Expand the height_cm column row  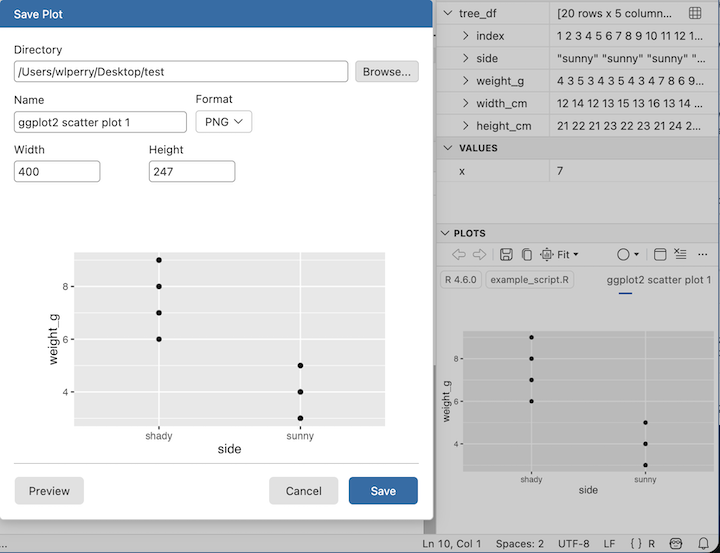tap(466, 126)
